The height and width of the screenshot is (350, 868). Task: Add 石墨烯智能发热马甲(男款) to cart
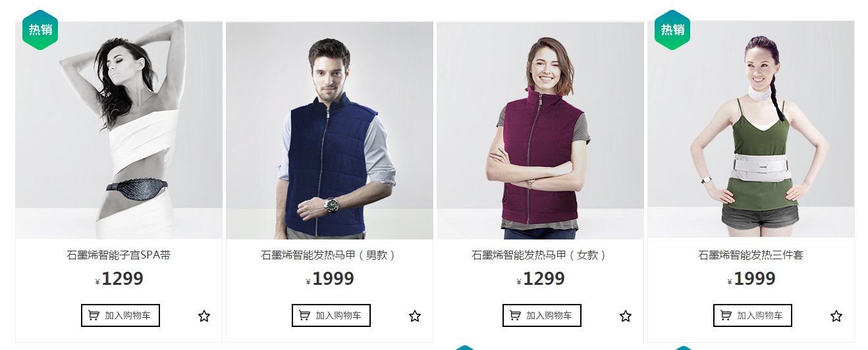[331, 316]
